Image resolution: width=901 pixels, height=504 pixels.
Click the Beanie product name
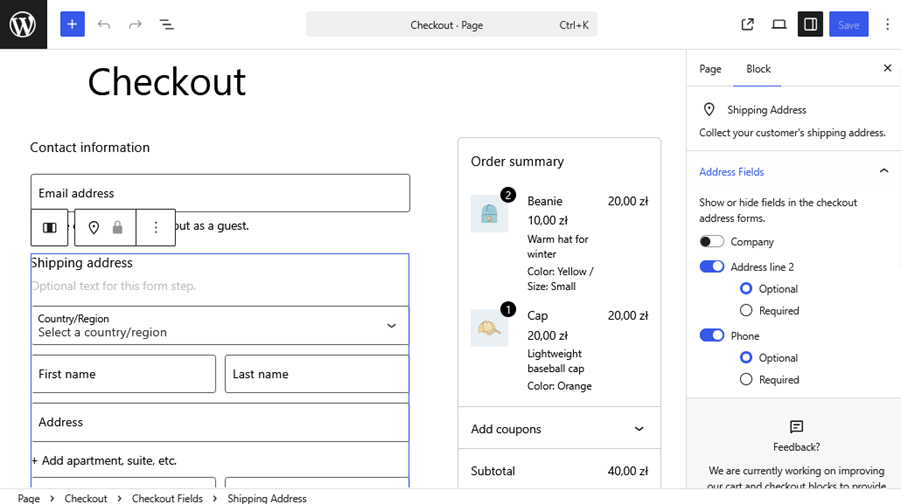click(545, 201)
